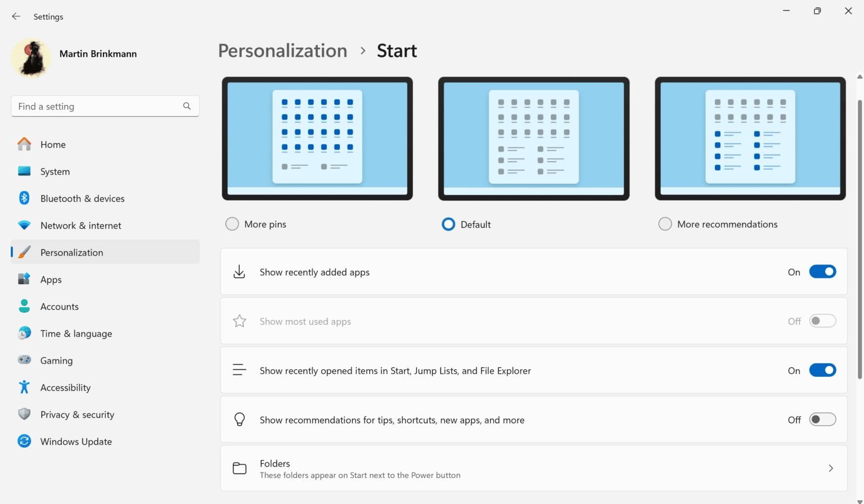Click the back arrow button
This screenshot has height=504, width=864.
pos(16,16)
